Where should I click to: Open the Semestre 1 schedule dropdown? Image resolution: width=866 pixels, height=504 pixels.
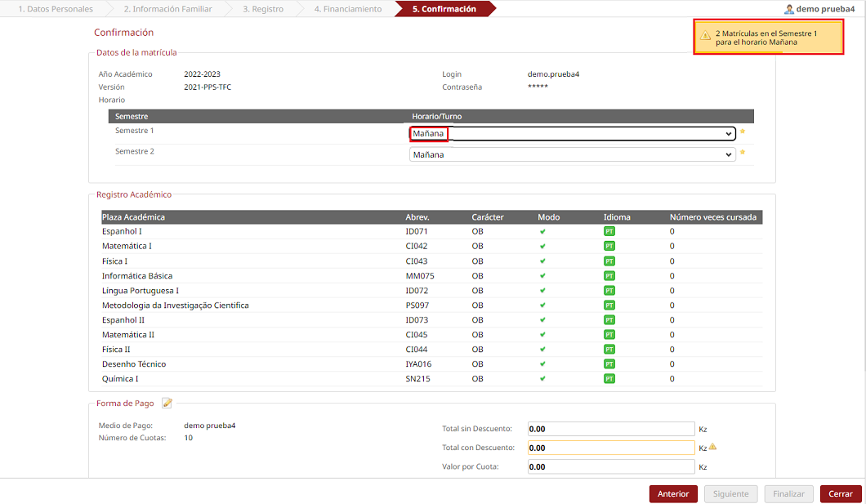point(572,134)
